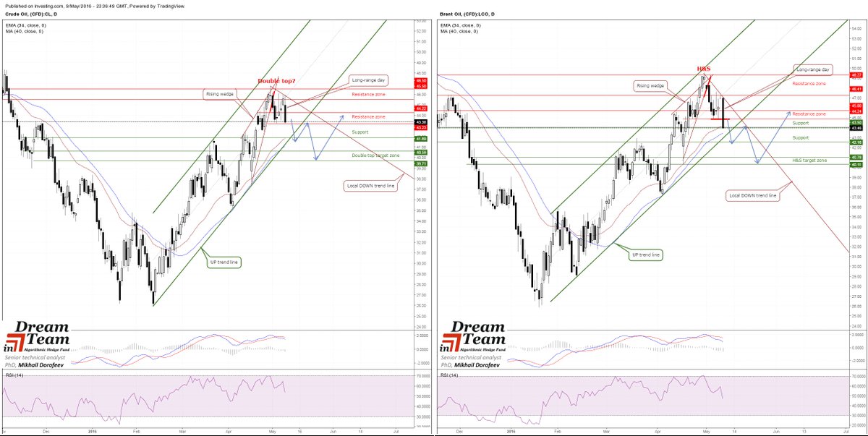The width and height of the screenshot is (868, 436).
Task: Click 'Rising wedge' callout on Brent Oil chart
Action: pyautogui.click(x=649, y=86)
